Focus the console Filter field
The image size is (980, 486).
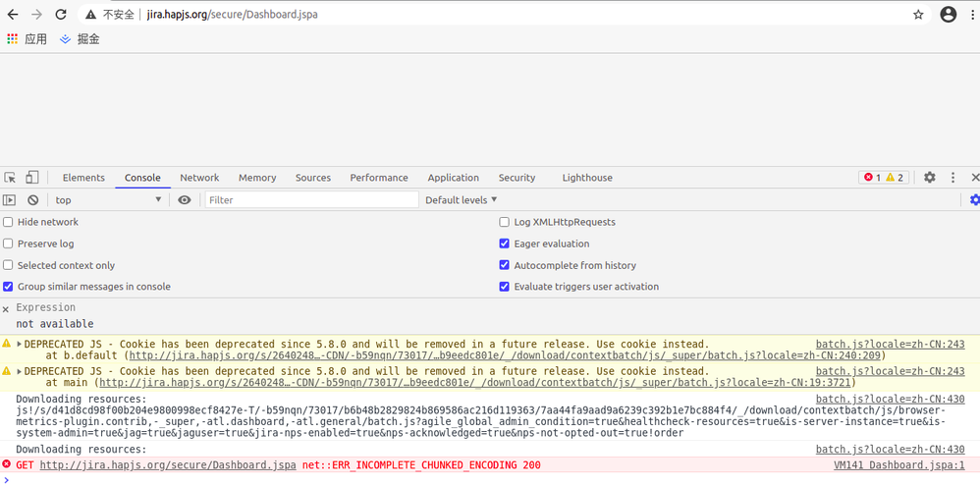tap(312, 200)
